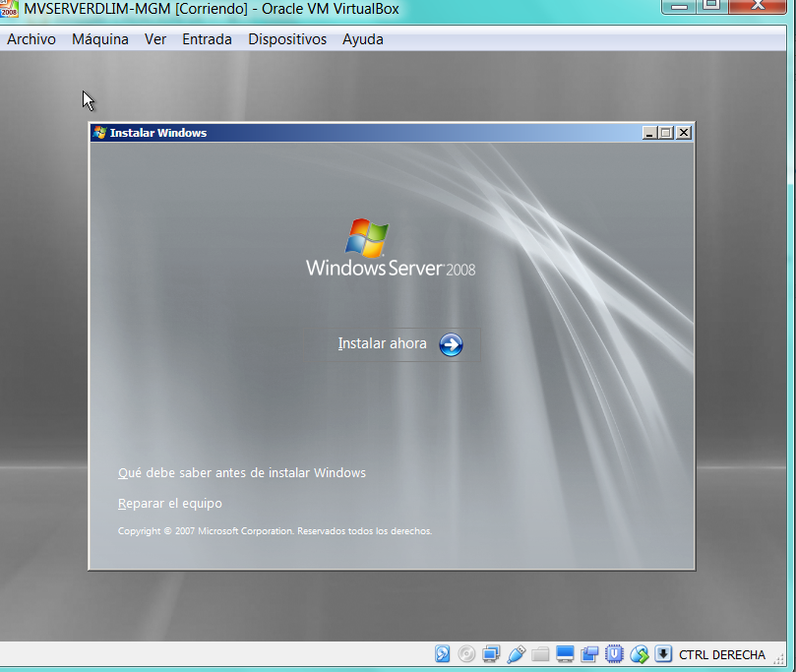Toggle the video capture status indicator
Image resolution: width=796 pixels, height=672 pixels.
[x=589, y=653]
